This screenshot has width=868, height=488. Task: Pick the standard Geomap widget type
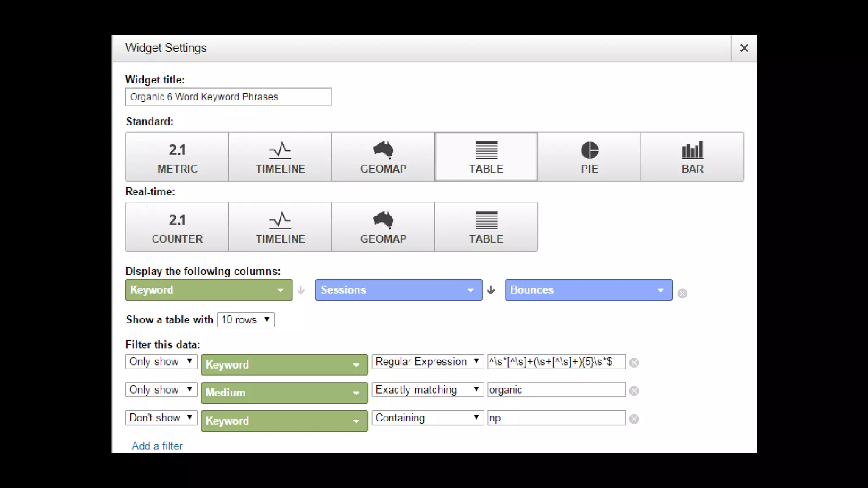point(383,157)
